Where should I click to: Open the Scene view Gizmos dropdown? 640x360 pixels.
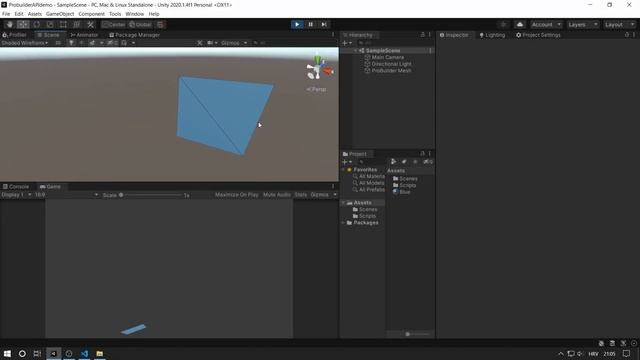pos(234,43)
